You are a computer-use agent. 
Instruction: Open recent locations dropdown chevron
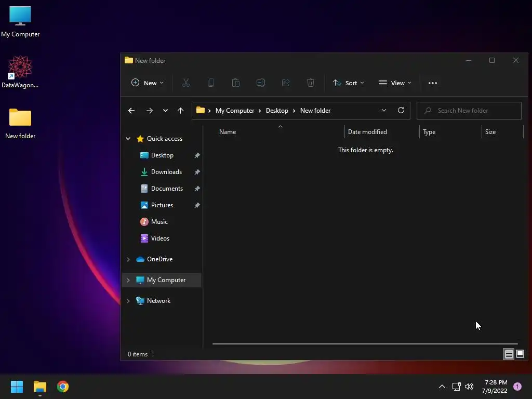tap(165, 111)
